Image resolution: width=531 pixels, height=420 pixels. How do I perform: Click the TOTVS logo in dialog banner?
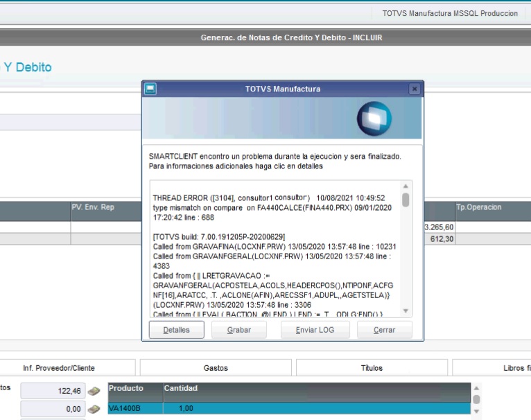[374, 119]
